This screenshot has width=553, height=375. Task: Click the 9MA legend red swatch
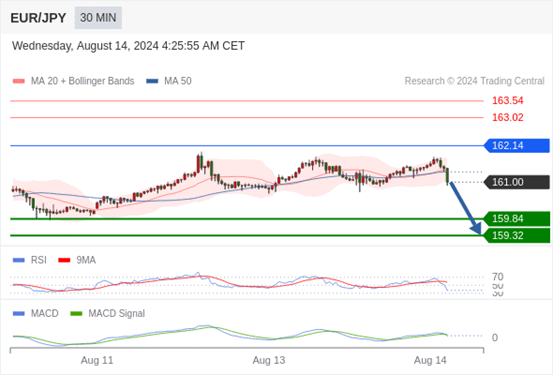[x=64, y=260]
